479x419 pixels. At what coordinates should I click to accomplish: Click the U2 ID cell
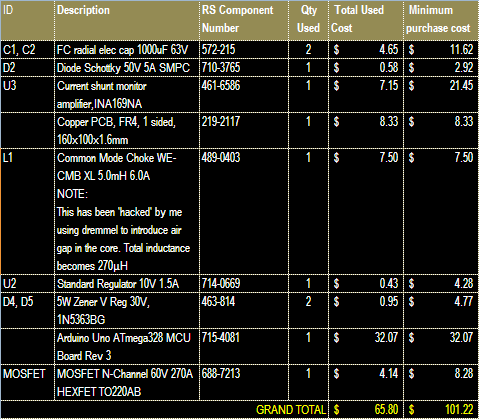pyautogui.click(x=27, y=284)
